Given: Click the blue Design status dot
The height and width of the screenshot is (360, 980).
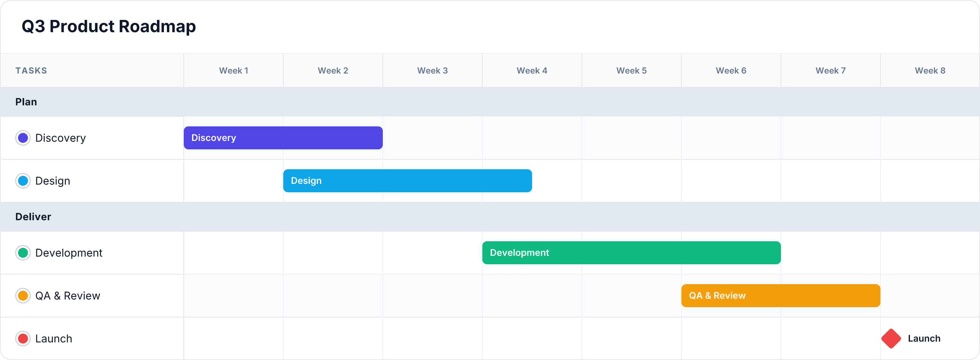Looking at the screenshot, I should pos(23,181).
